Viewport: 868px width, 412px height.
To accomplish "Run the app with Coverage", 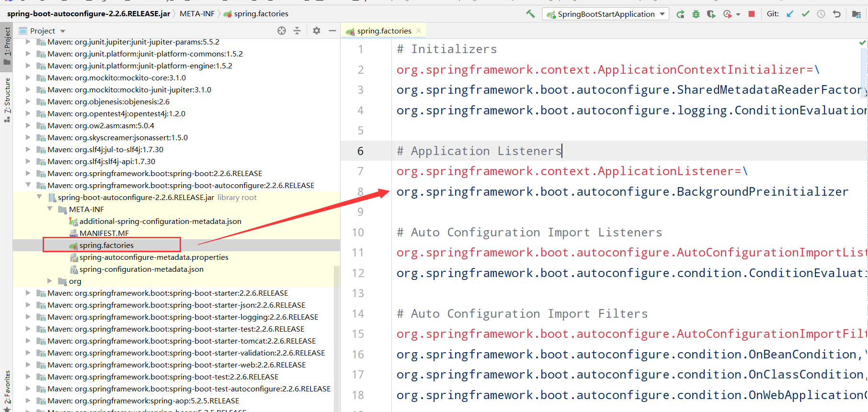I will tap(711, 14).
